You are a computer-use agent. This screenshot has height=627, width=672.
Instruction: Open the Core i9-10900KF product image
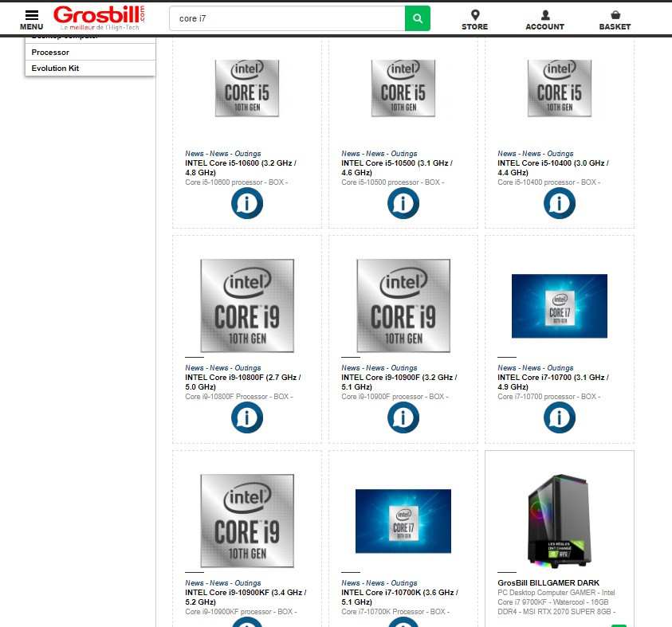tap(247, 520)
